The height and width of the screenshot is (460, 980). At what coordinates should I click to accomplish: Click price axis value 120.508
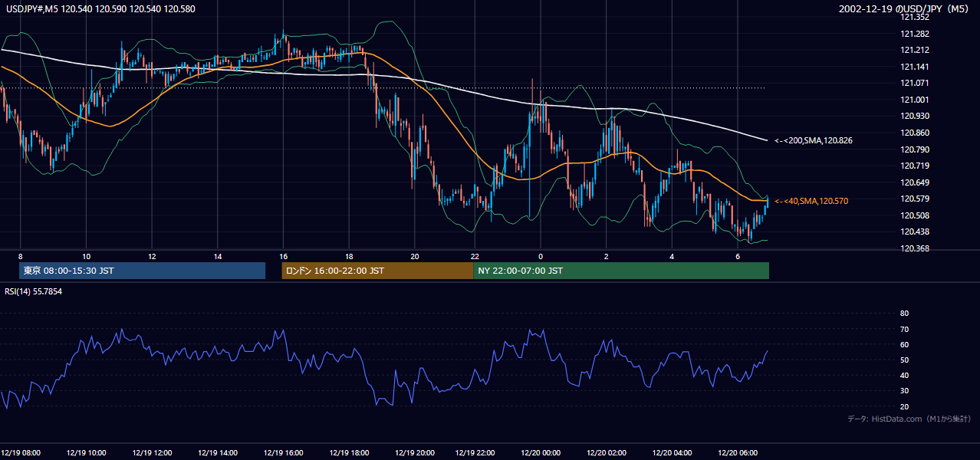(916, 215)
